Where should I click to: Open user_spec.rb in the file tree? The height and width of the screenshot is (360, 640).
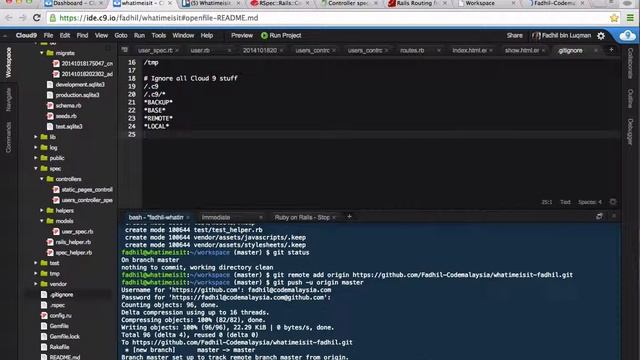(x=77, y=232)
